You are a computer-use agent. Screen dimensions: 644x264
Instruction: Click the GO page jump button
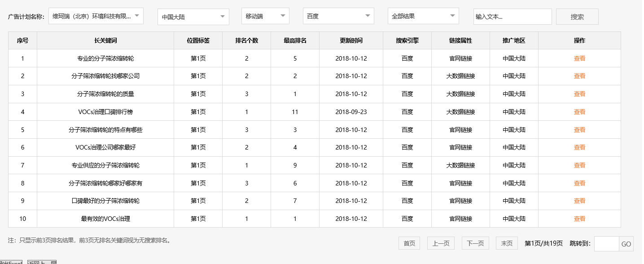click(x=630, y=244)
